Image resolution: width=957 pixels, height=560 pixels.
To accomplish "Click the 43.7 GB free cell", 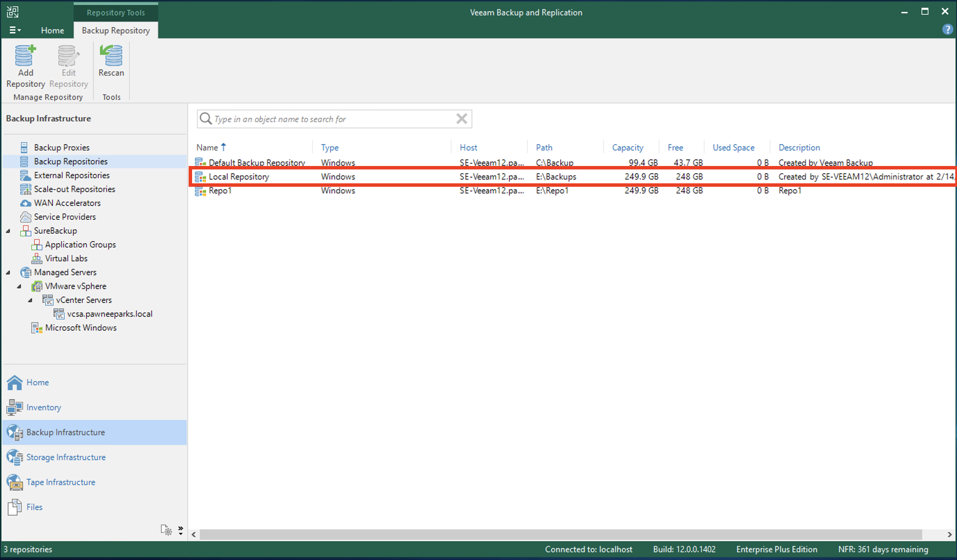I will 688,163.
